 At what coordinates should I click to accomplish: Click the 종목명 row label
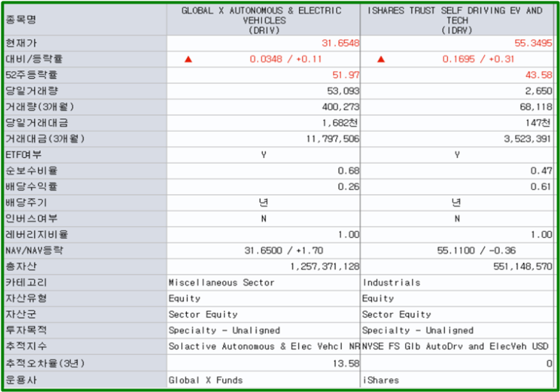pyautogui.click(x=21, y=20)
